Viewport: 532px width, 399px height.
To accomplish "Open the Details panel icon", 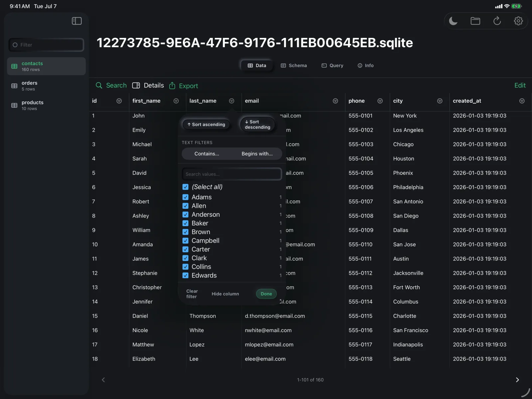I will (136, 85).
